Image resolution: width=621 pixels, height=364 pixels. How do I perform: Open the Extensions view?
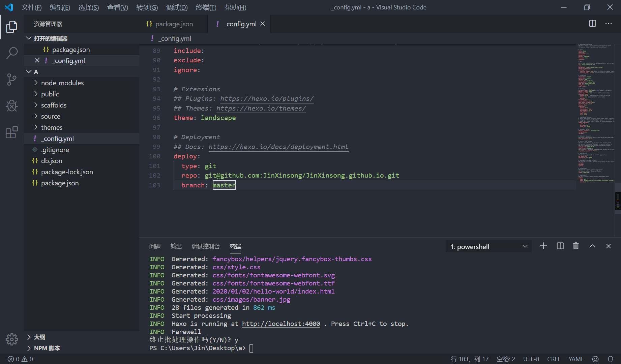(x=12, y=132)
